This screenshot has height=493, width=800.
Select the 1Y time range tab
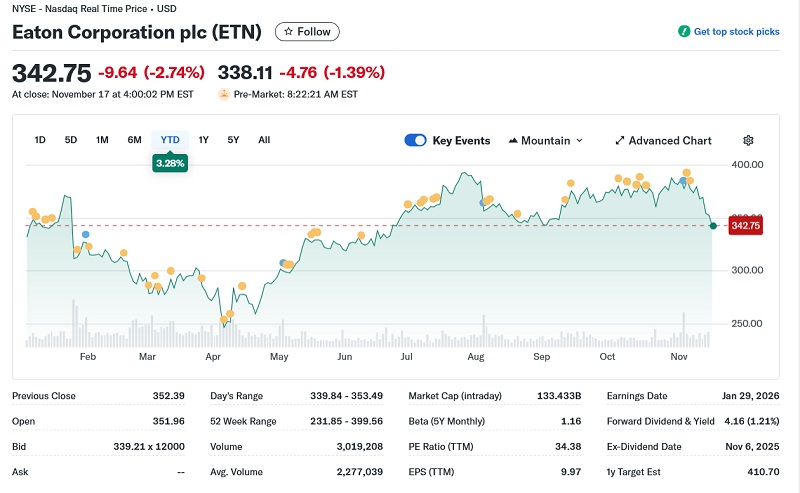pos(204,140)
